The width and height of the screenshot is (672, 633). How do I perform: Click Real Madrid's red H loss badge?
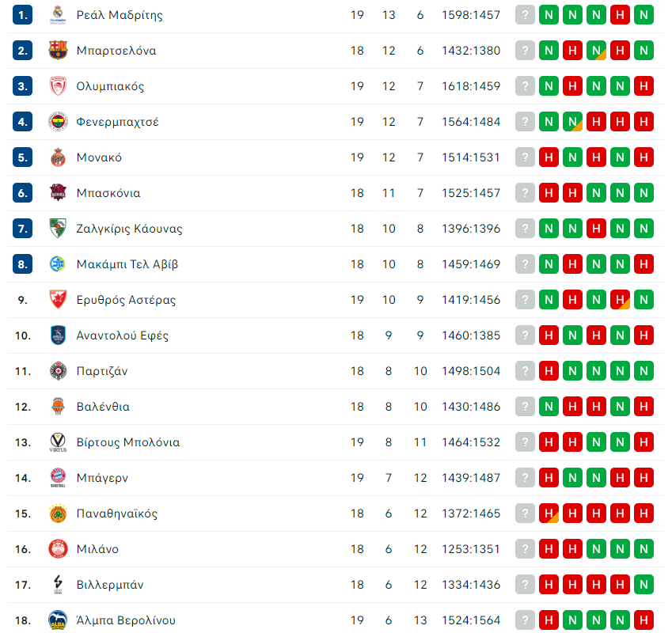[620, 15]
